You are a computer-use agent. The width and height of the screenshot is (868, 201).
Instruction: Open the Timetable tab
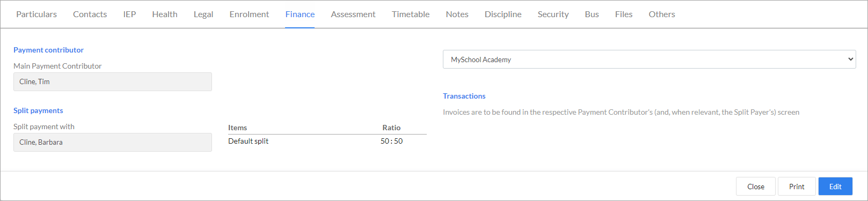[x=411, y=14]
